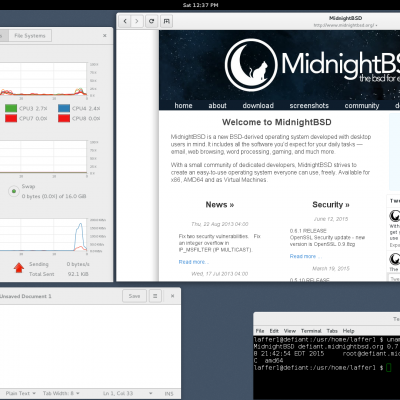
Task: Open the download nav link
Action: pyautogui.click(x=258, y=105)
